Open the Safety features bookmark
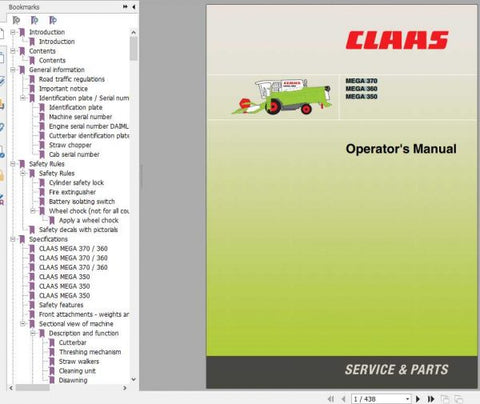480x404 pixels. pyautogui.click(x=61, y=305)
